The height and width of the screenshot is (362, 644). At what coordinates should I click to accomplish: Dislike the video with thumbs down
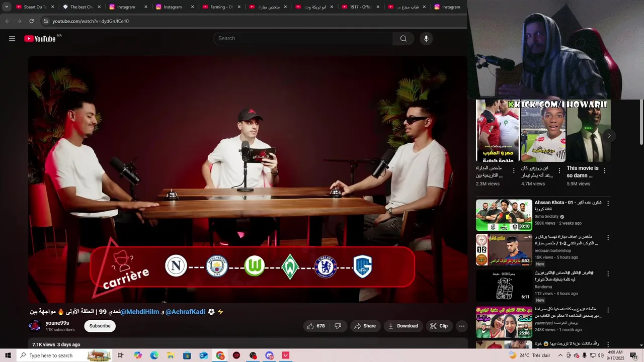(x=338, y=326)
